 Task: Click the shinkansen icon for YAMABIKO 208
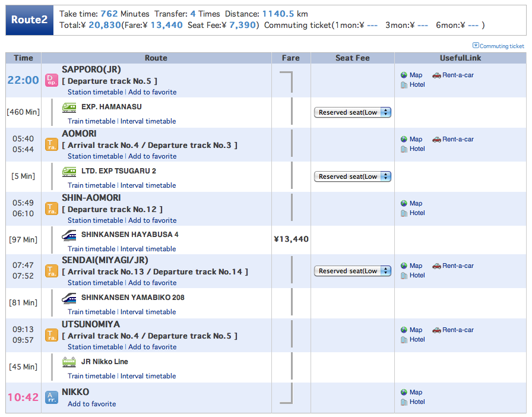tap(69, 298)
